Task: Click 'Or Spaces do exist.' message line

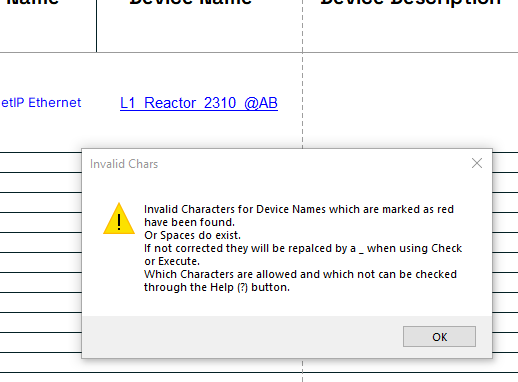Action: point(192,235)
